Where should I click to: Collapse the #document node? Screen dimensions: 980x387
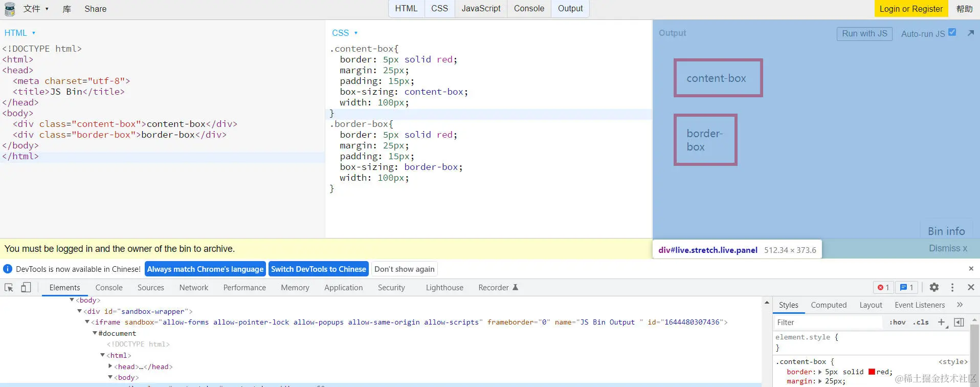tap(95, 333)
